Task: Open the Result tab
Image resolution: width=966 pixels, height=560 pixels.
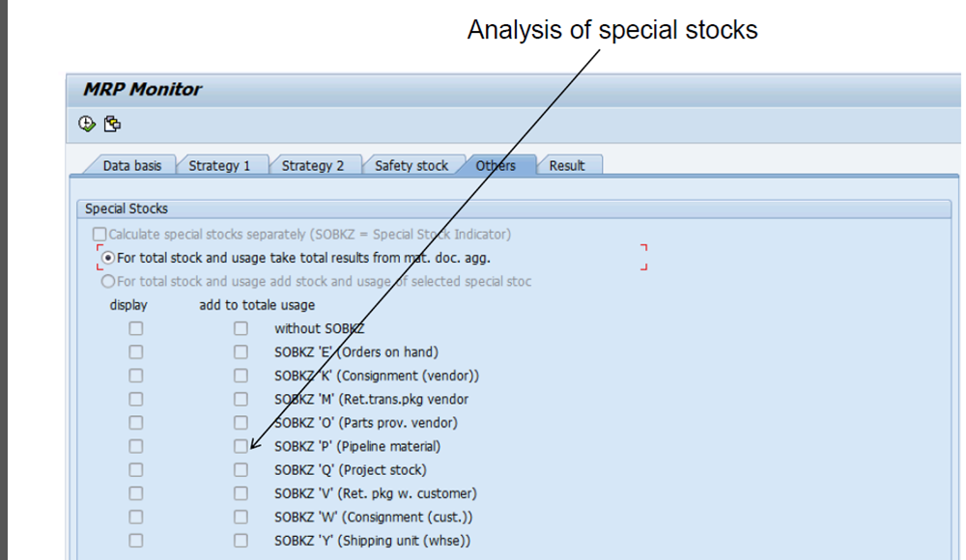Action: pos(565,165)
